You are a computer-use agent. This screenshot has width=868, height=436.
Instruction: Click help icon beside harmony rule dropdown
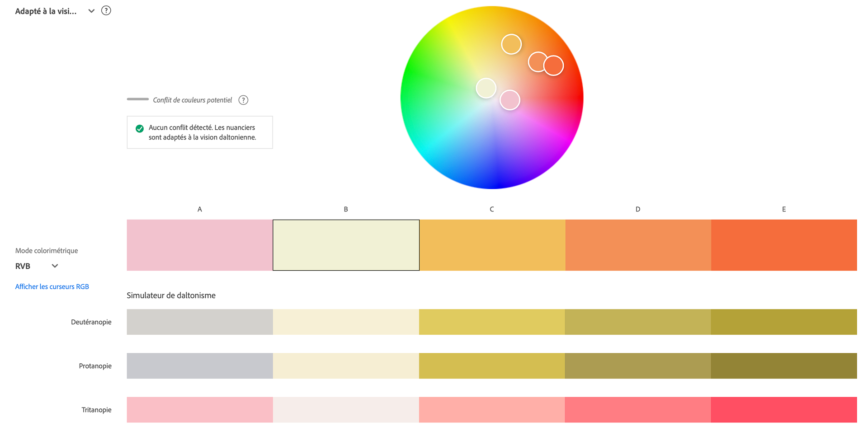coord(106,11)
